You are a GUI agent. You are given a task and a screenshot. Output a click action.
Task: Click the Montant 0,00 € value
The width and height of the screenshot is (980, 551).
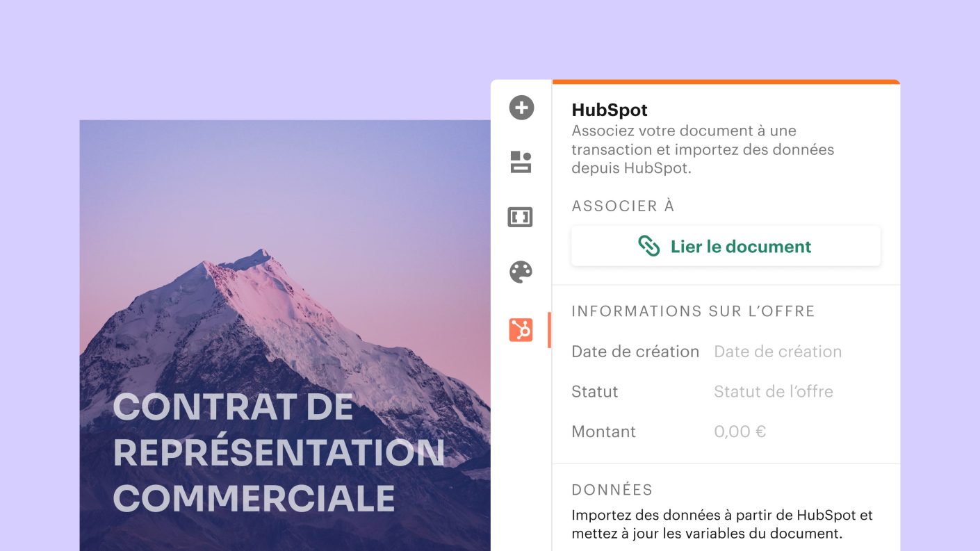point(740,431)
